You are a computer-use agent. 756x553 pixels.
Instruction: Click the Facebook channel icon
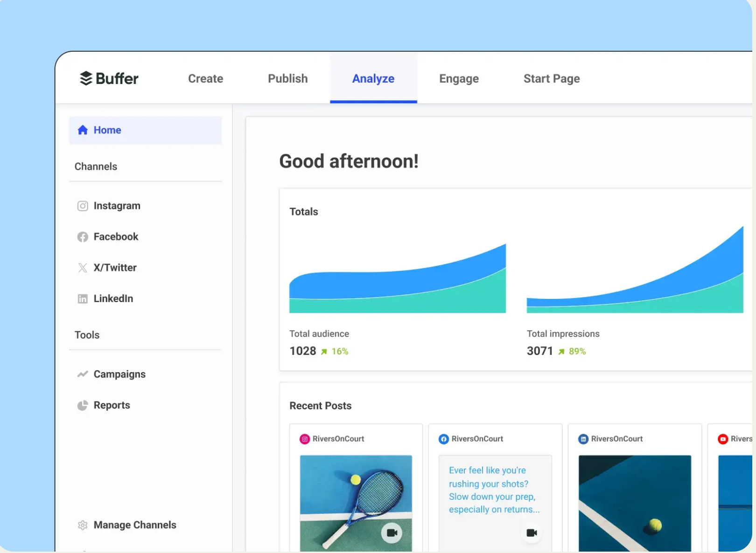(83, 237)
